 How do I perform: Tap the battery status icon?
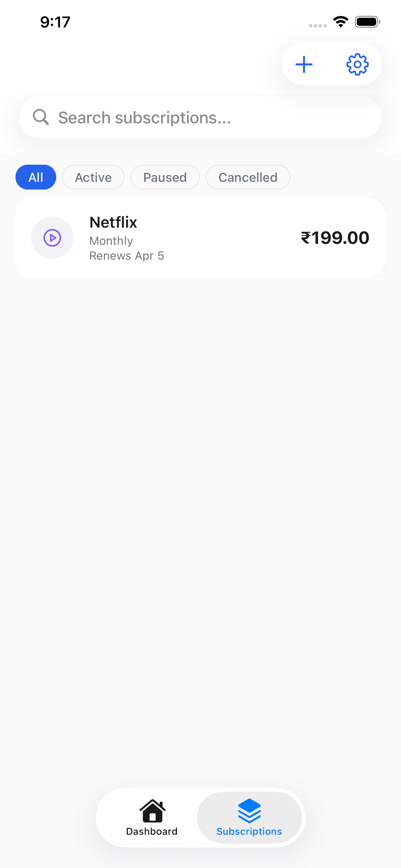[367, 22]
